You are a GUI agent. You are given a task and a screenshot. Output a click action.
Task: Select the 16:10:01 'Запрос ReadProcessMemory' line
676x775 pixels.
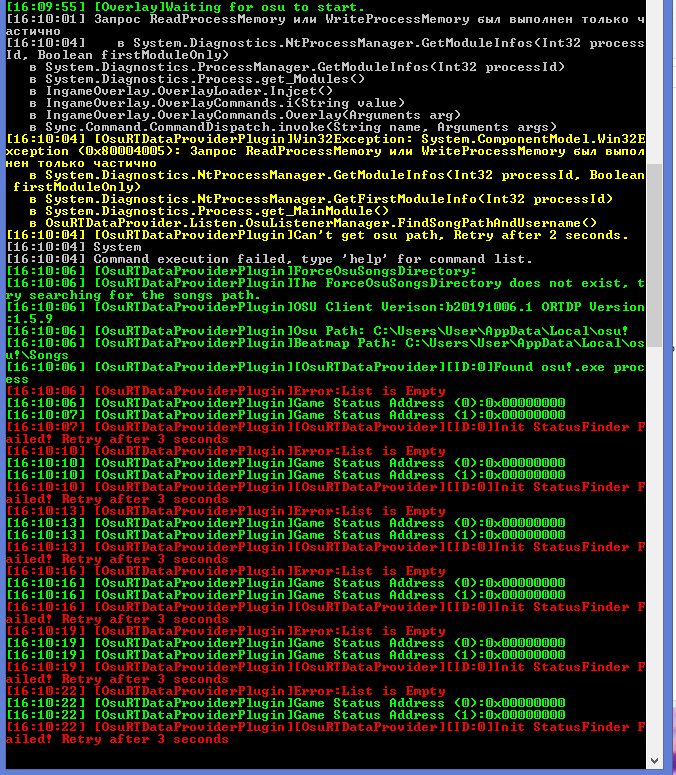click(325, 25)
